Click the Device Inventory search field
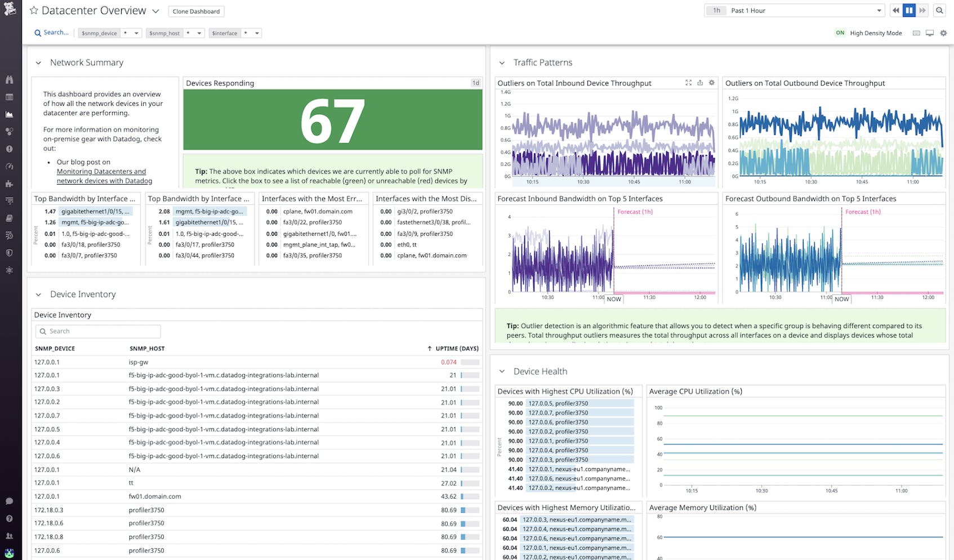Image resolution: width=954 pixels, height=560 pixels. click(x=97, y=331)
